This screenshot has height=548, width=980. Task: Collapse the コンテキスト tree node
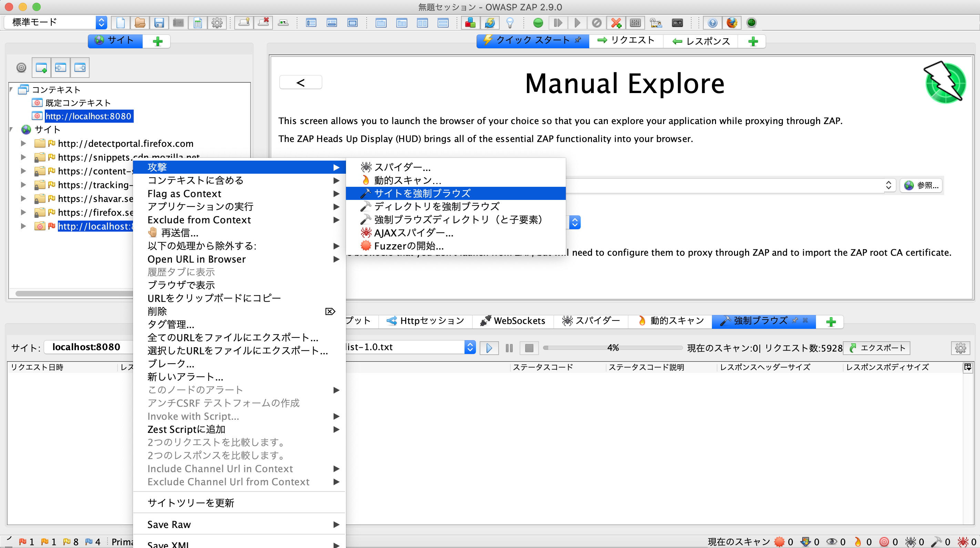coord(11,89)
